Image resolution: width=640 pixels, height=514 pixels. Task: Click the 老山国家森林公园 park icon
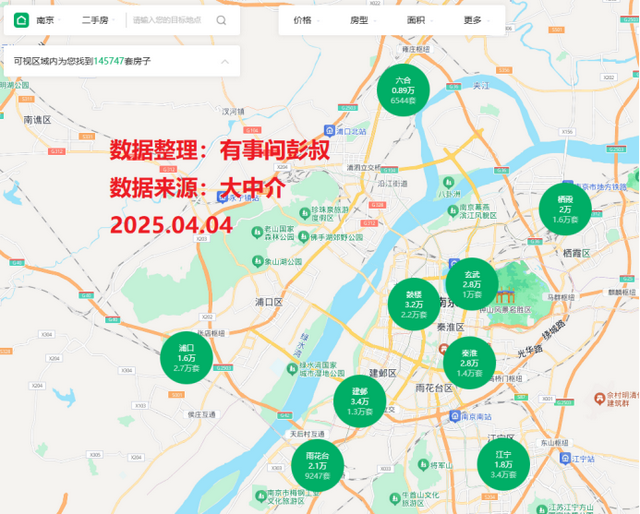(x=257, y=232)
